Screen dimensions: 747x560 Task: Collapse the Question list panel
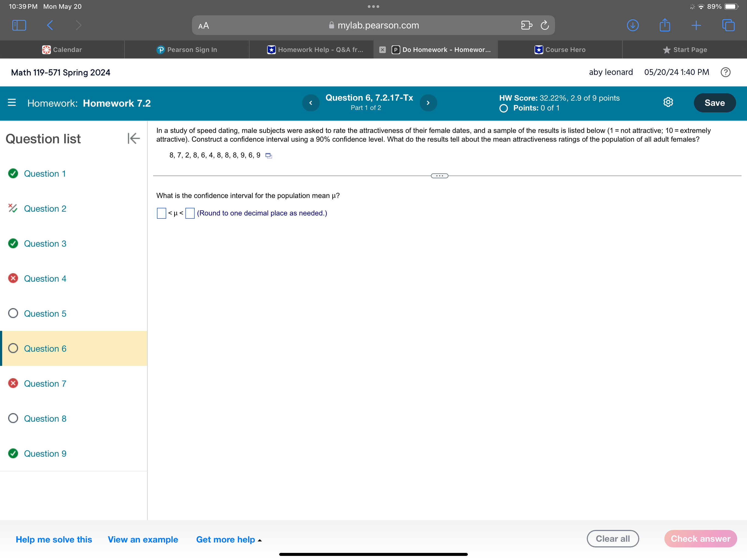(x=133, y=138)
